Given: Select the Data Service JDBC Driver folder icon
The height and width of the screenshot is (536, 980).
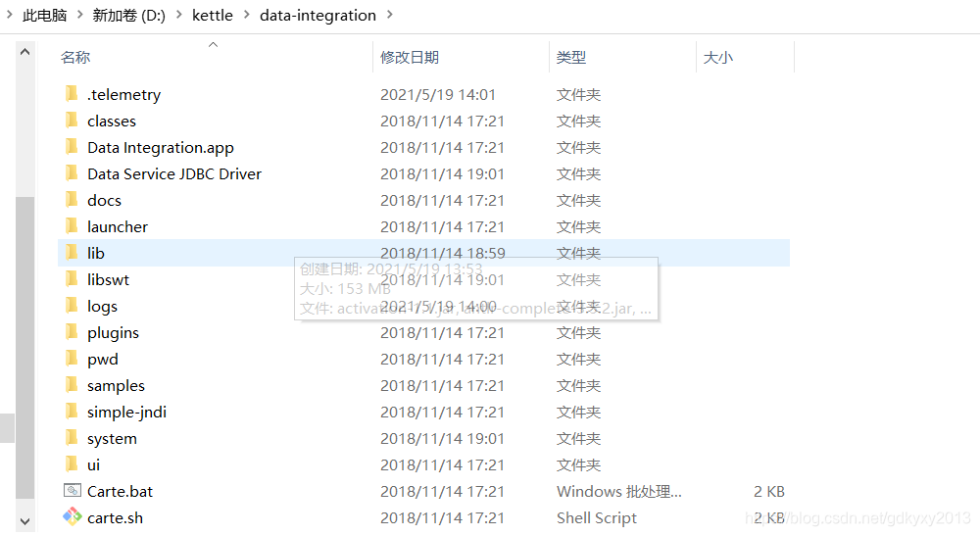Looking at the screenshot, I should tap(72, 173).
